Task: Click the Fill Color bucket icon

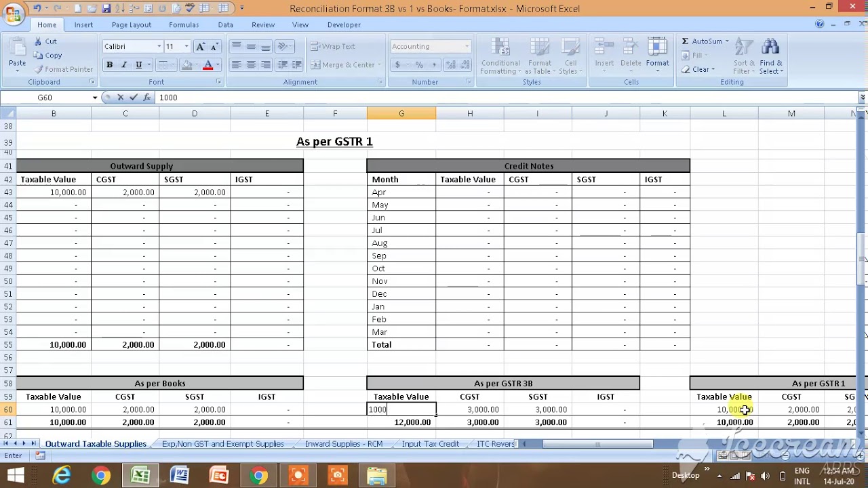Action: pyautogui.click(x=186, y=65)
